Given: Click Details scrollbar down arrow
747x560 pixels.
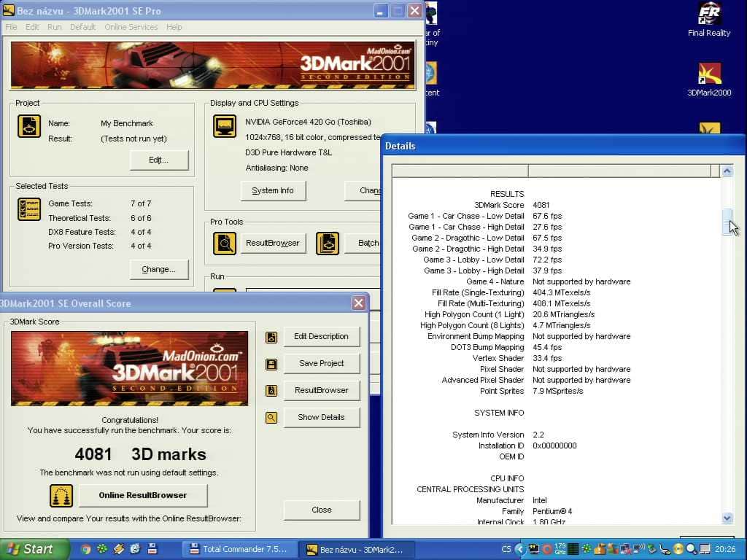Looking at the screenshot, I should [x=727, y=518].
